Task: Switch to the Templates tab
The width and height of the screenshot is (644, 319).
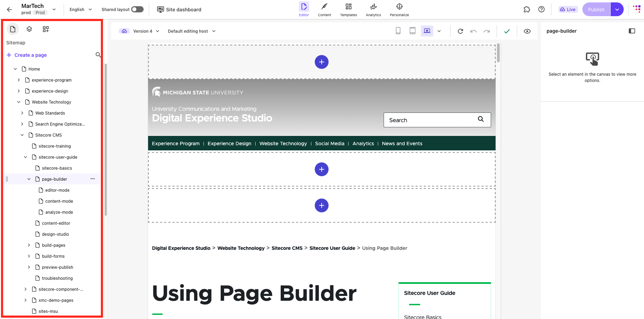Action: pos(349,10)
